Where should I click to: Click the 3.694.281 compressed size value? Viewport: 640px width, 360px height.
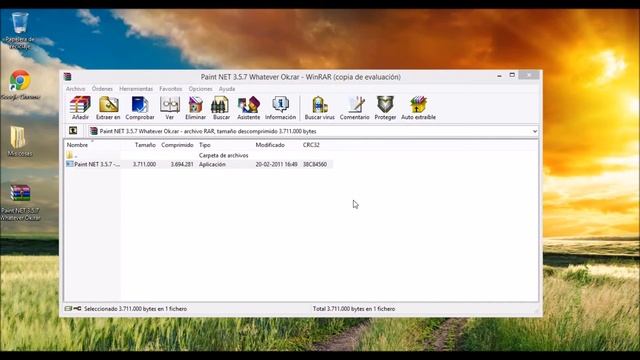tap(182, 164)
